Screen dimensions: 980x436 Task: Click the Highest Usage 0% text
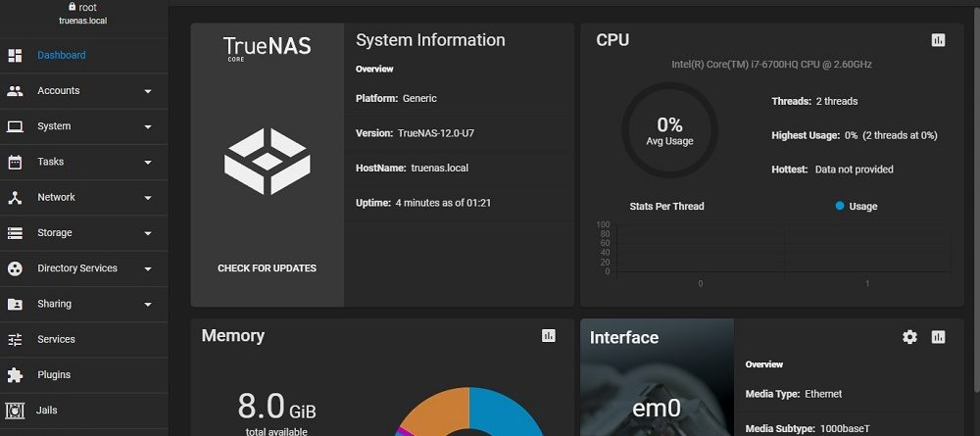(x=855, y=135)
